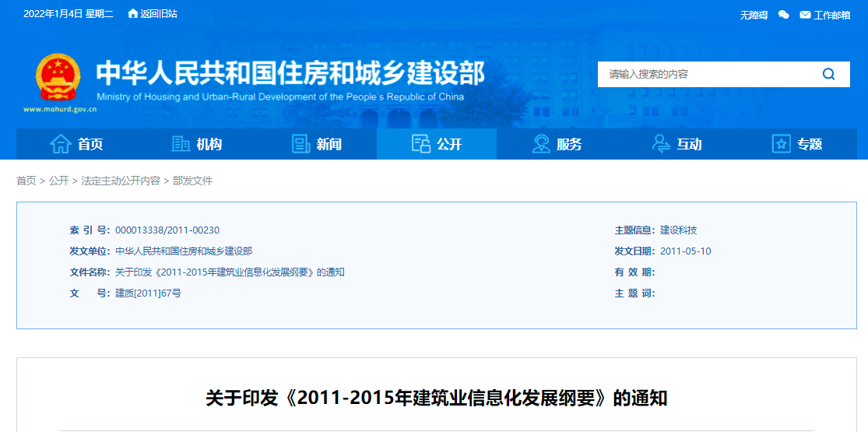Click the 无障碍 accessibility link
This screenshot has width=868, height=432.
click(x=754, y=15)
